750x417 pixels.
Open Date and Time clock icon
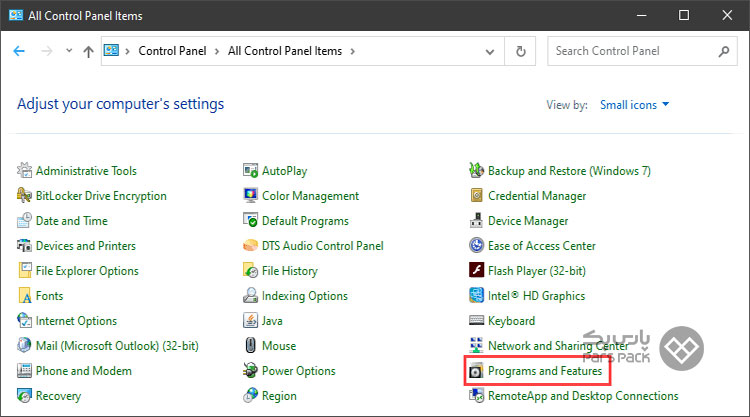tap(24, 220)
